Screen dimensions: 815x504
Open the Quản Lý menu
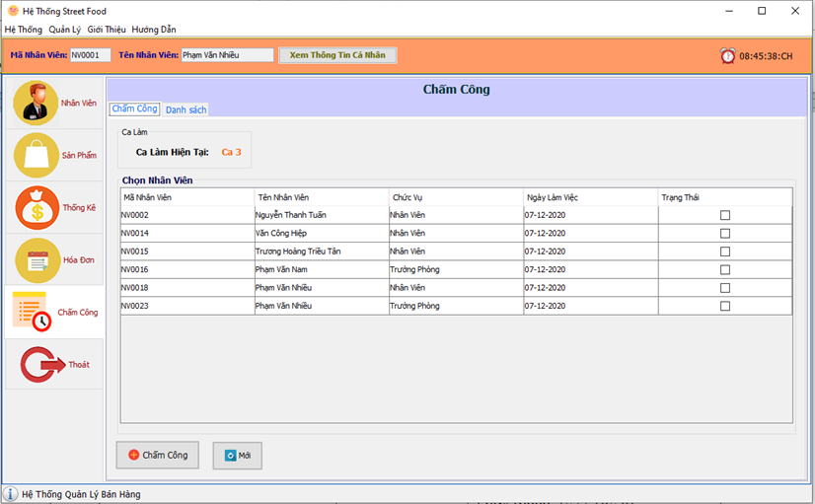[x=65, y=30]
